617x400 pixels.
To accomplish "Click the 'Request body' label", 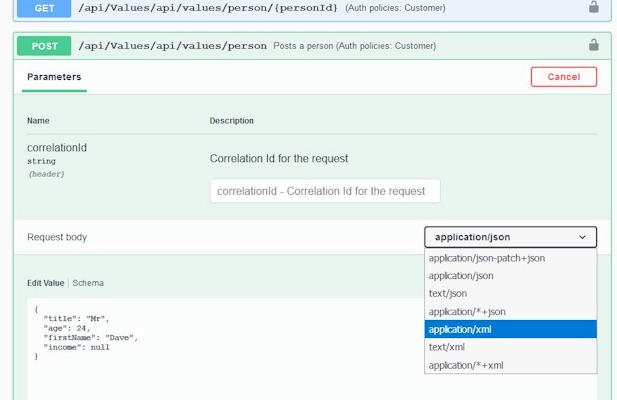I will coord(57,237).
